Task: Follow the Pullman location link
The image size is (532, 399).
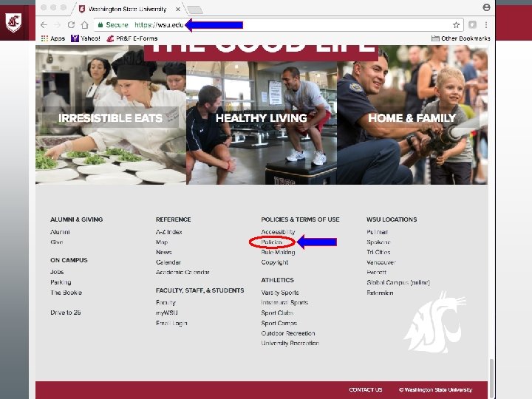Action: [378, 232]
